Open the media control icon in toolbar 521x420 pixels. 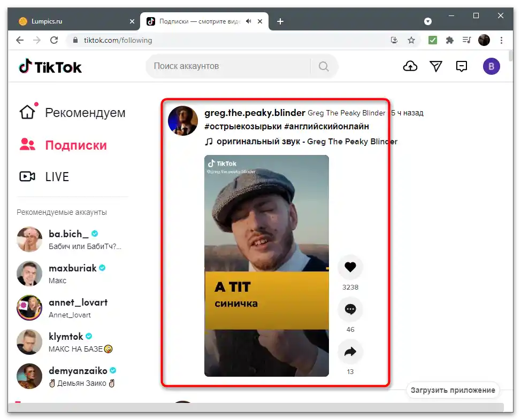tap(467, 40)
